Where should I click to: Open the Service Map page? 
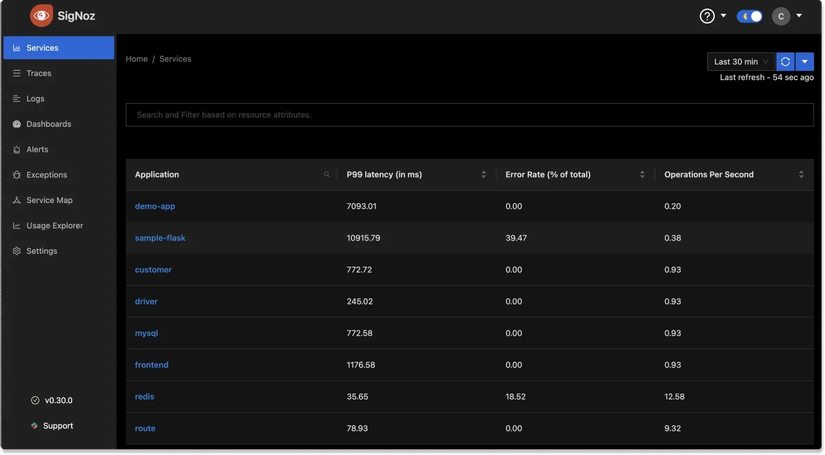click(x=49, y=200)
